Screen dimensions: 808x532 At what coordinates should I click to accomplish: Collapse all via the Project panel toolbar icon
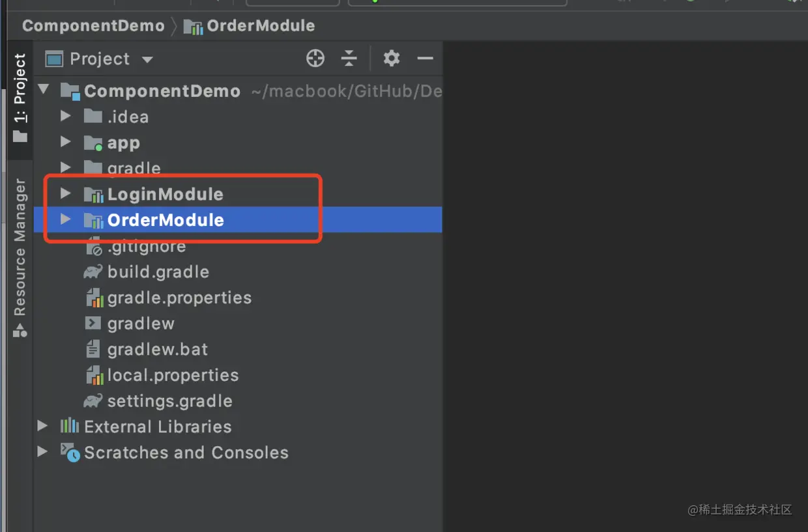(349, 59)
